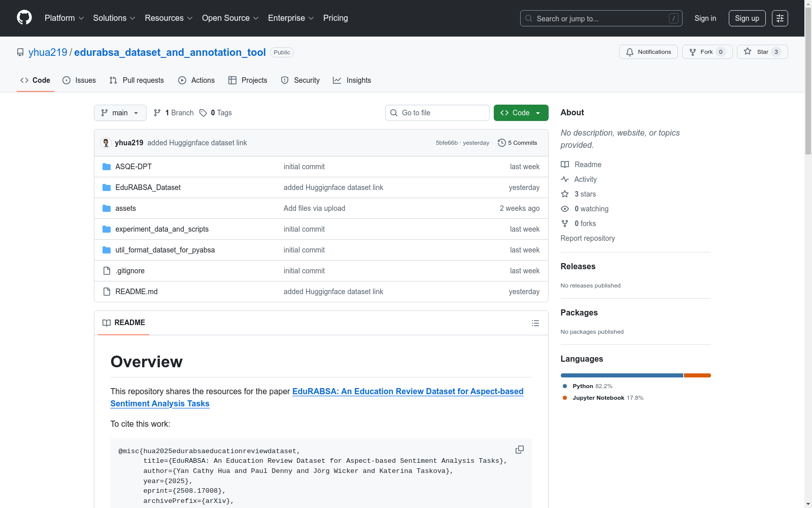The width and height of the screenshot is (812, 508).
Task: Click the search magnifier icon in header
Action: [x=529, y=18]
